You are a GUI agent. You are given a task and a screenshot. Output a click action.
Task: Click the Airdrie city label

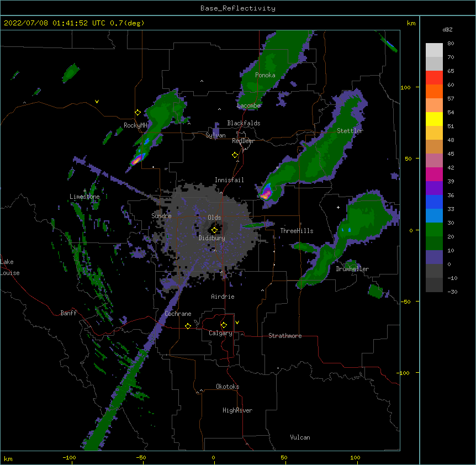pyautogui.click(x=223, y=297)
